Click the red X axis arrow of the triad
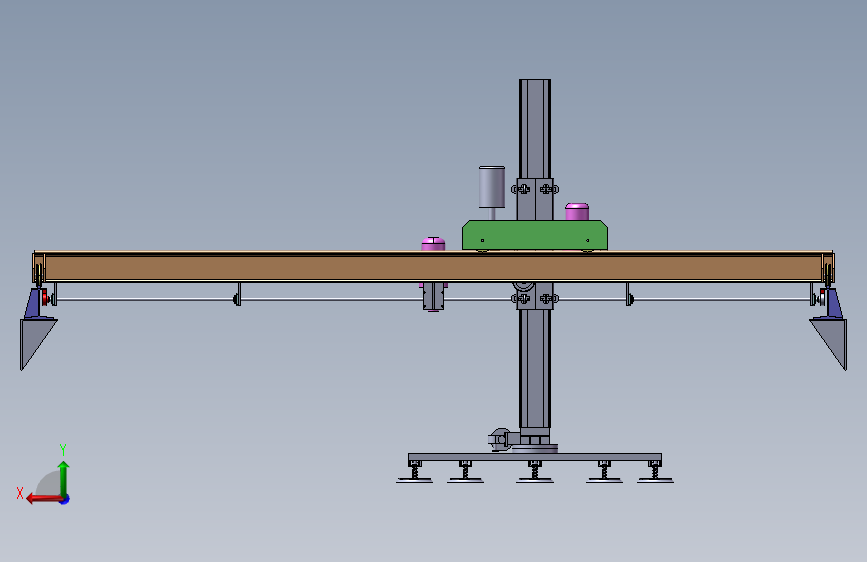This screenshot has width=867, height=562. 43,499
